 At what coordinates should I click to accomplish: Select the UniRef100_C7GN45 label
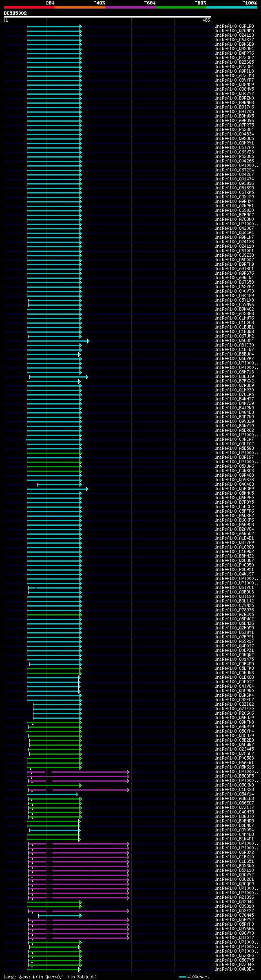click(x=234, y=916)
